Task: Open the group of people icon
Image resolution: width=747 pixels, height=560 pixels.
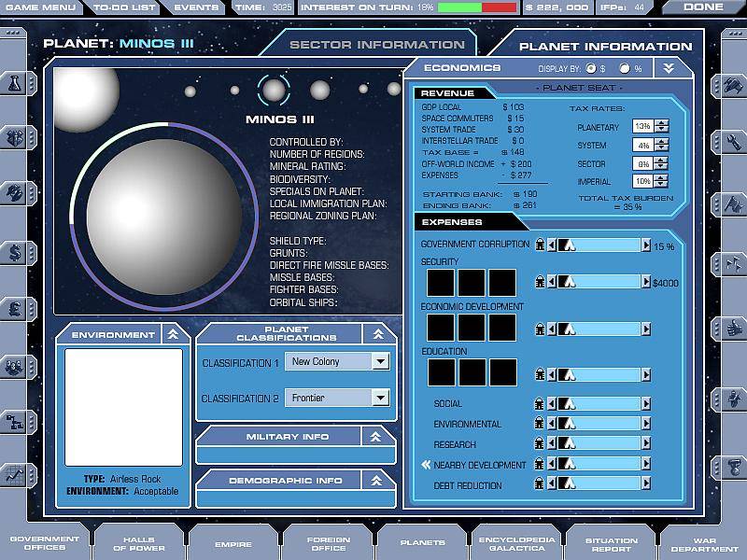Action: point(15,367)
